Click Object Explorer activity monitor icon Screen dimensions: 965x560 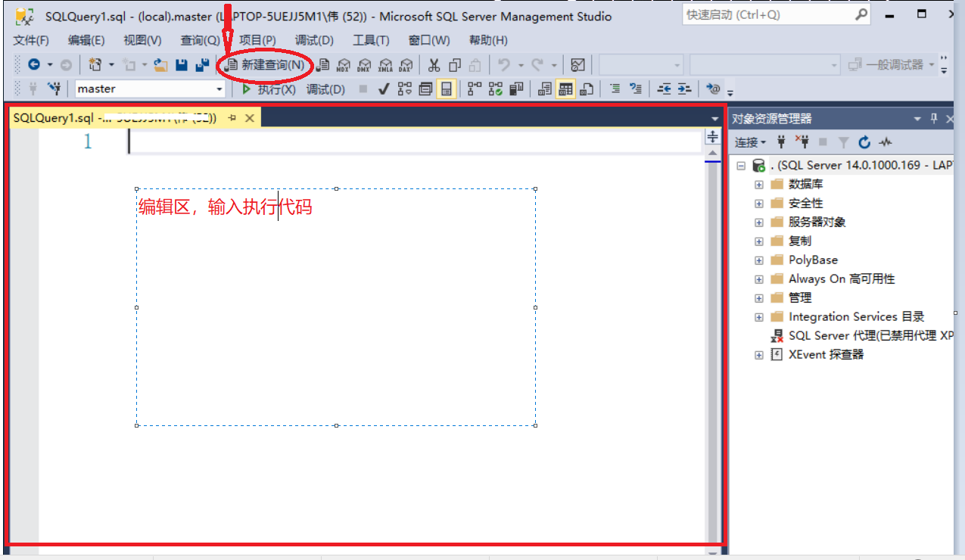coord(885,142)
